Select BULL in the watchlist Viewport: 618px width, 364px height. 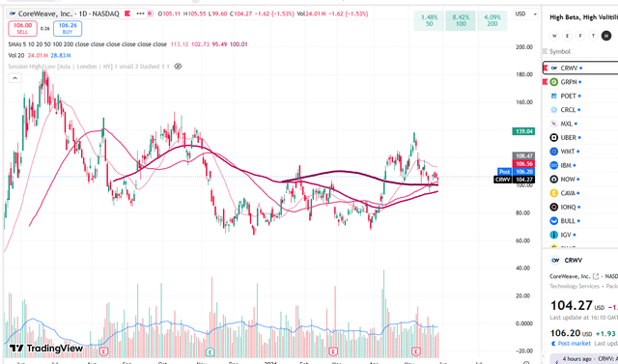click(x=580, y=221)
